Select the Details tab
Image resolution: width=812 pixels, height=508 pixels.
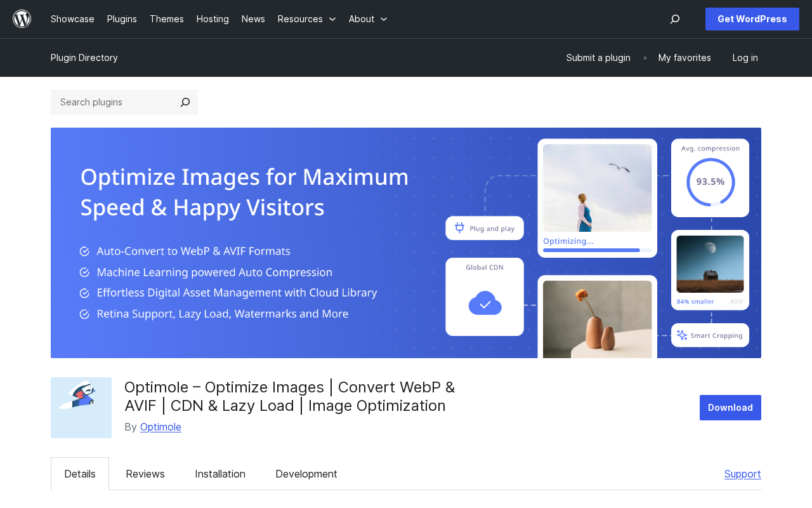coord(80,474)
